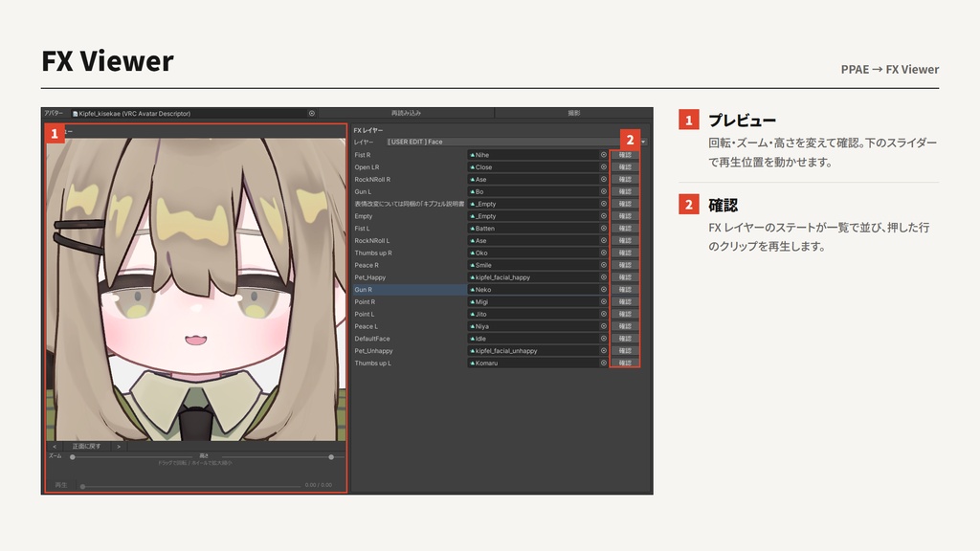
Task: Click the ズーム zoom slider handle
Action: (x=73, y=457)
